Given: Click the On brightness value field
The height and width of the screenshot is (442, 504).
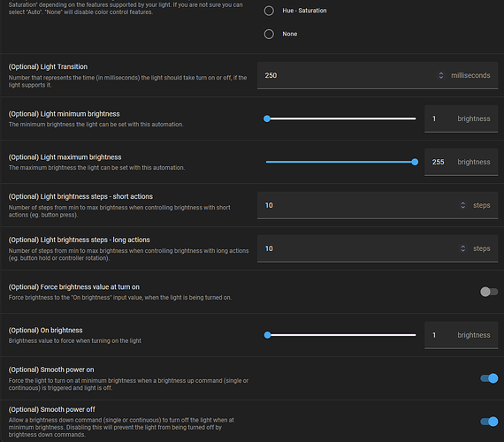Looking at the screenshot, I should pos(461,335).
